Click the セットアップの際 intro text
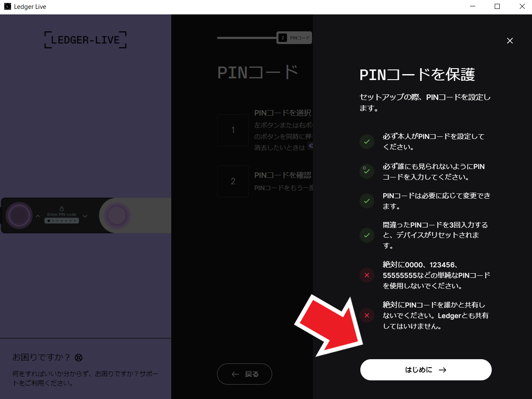This screenshot has height=399, width=532. [425, 103]
